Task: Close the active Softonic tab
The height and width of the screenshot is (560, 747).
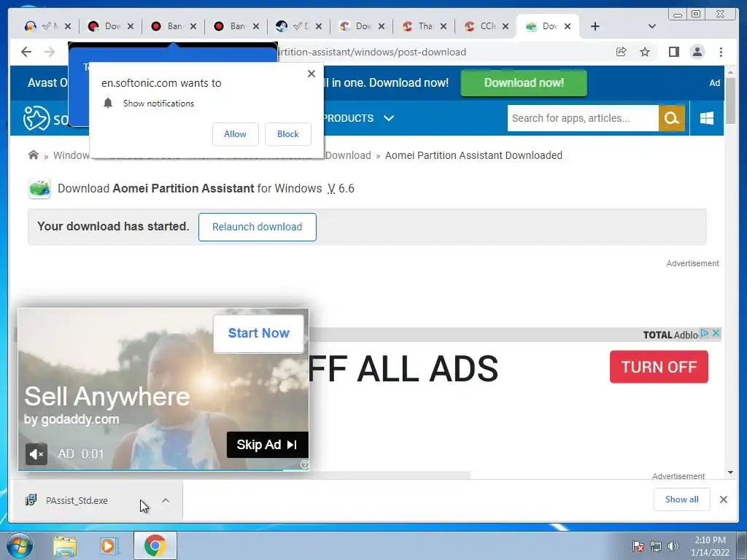Action: (x=568, y=26)
